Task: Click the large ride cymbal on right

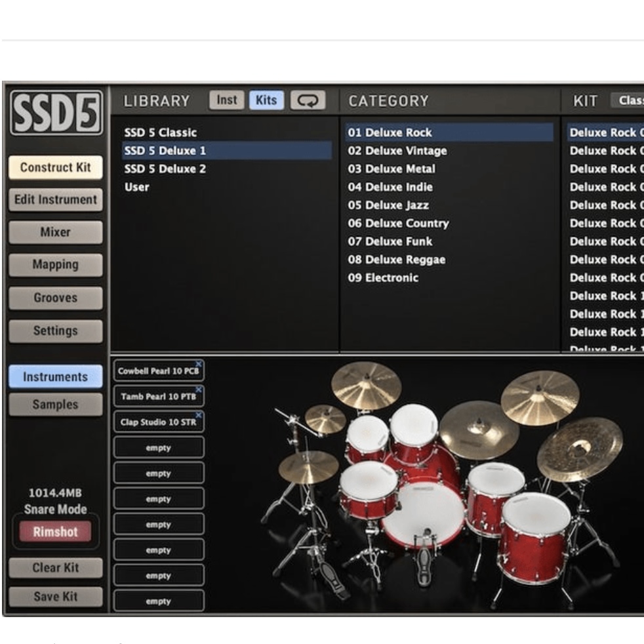Action: coord(580,449)
